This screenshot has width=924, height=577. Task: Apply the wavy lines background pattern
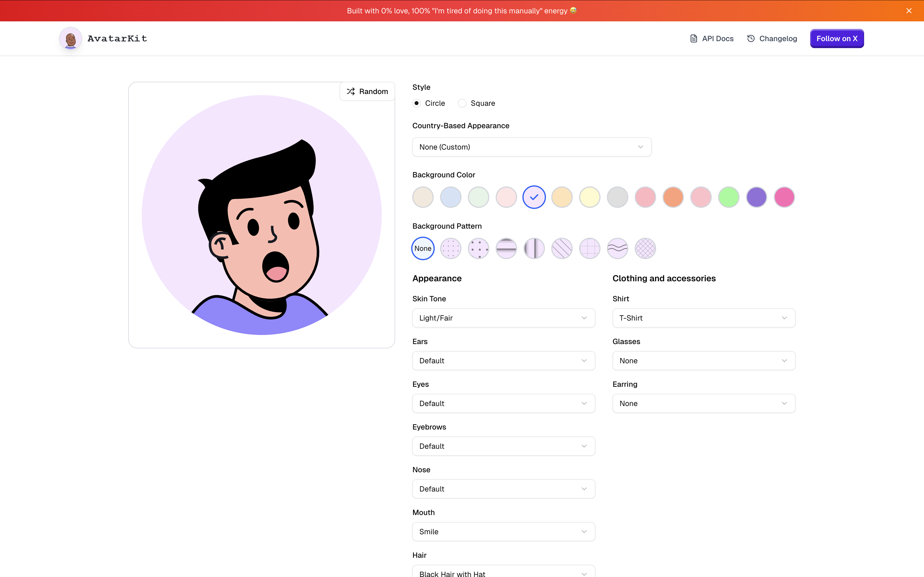coord(617,248)
